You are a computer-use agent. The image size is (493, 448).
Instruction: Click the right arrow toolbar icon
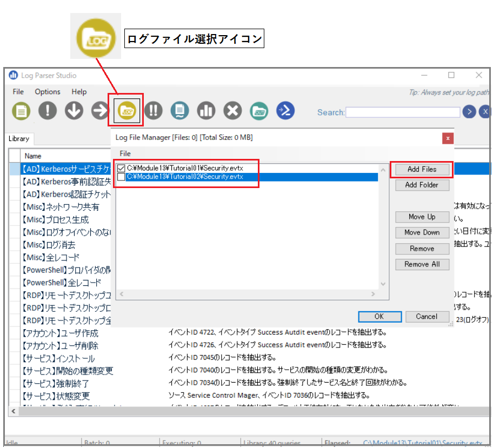[100, 111]
